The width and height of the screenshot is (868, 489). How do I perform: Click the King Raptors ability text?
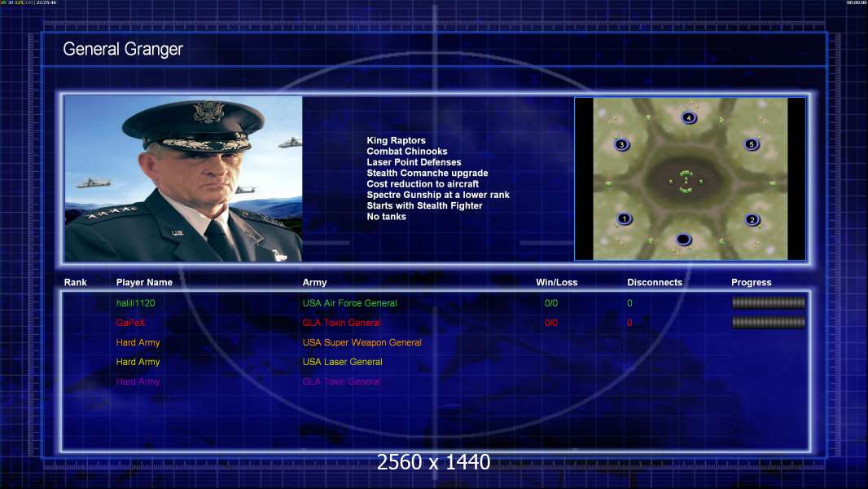396,141
